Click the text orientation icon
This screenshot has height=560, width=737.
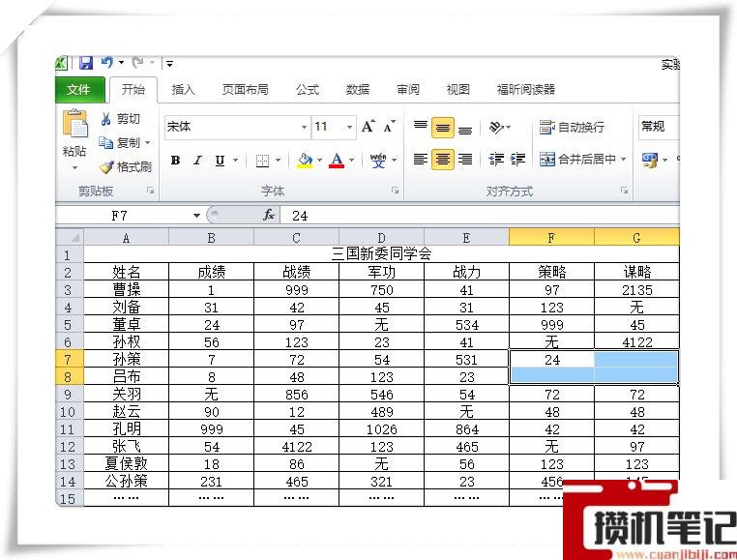(x=497, y=127)
